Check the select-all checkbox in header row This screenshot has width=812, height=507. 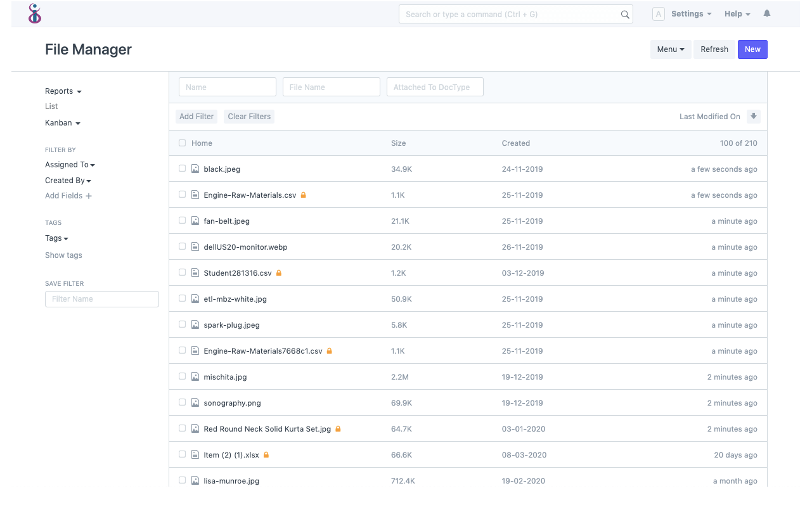click(x=182, y=143)
